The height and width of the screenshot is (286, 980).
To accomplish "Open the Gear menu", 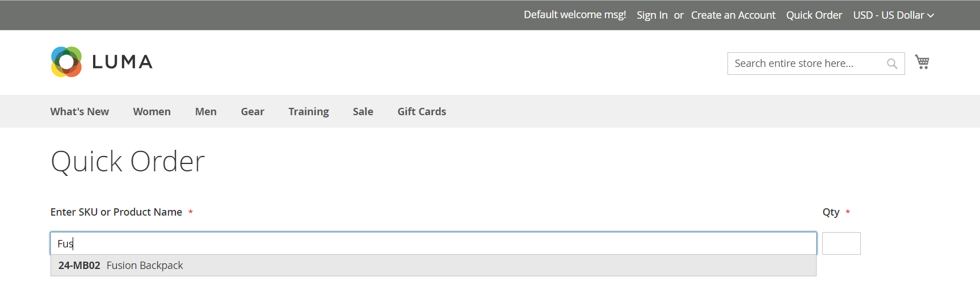I will pyautogui.click(x=253, y=112).
